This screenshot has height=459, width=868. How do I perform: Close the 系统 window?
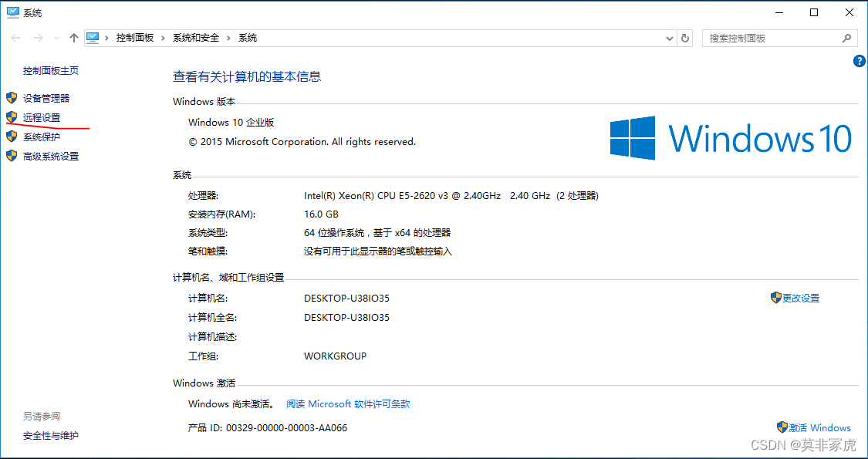point(849,12)
